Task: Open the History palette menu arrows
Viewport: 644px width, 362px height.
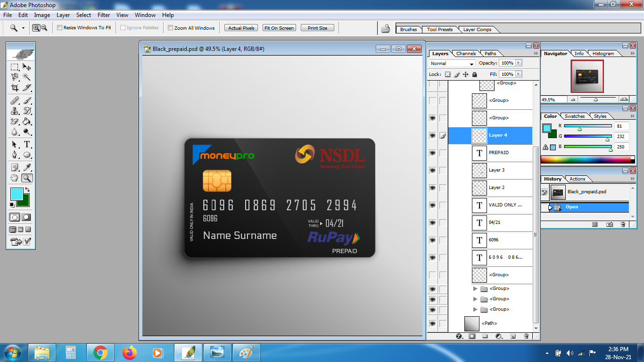Action: point(631,179)
